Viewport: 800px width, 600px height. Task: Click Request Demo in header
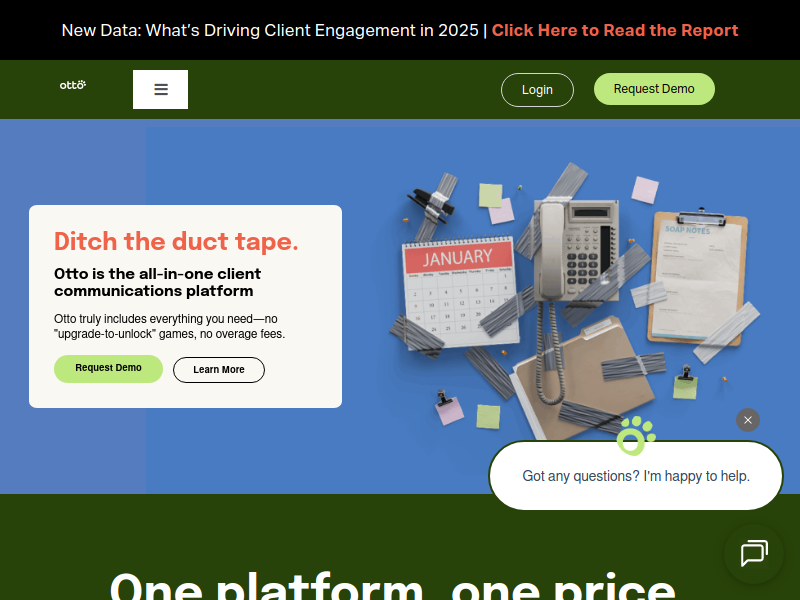(654, 89)
